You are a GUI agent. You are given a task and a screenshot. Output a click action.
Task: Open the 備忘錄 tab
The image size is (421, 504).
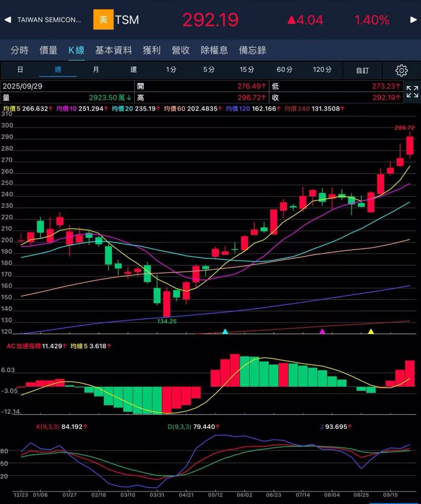tap(252, 50)
